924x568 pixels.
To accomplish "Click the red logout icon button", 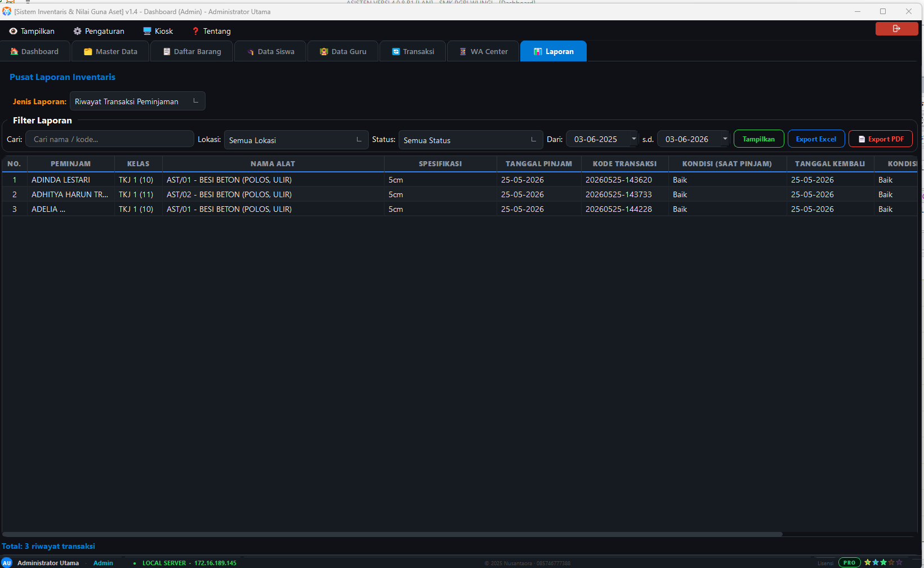I will [896, 29].
